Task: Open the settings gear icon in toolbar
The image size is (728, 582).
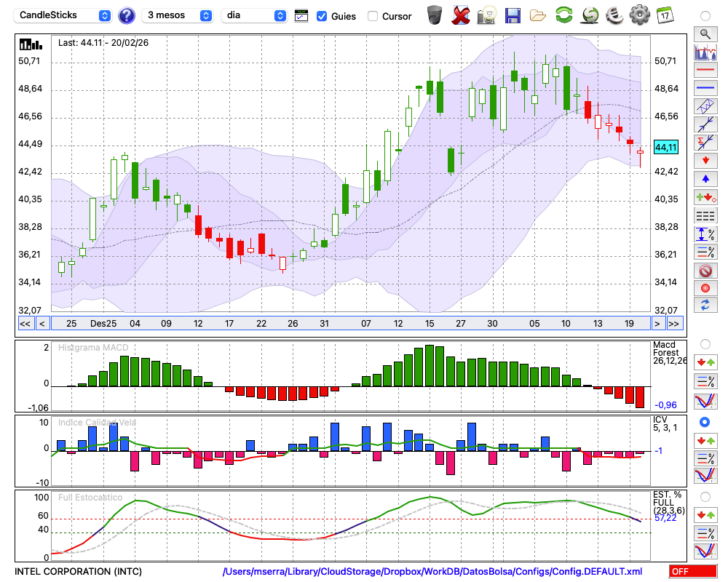Action: 639,15
